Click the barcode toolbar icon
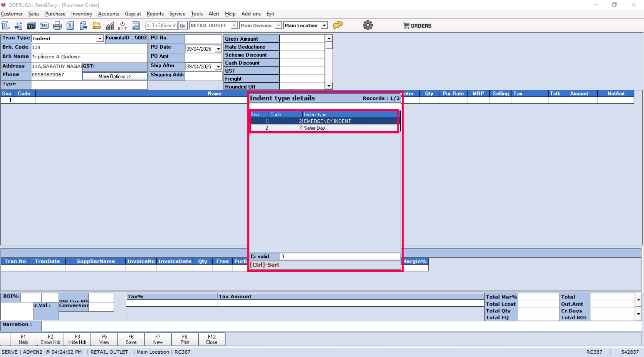This screenshot has width=644, height=357. tap(44, 26)
